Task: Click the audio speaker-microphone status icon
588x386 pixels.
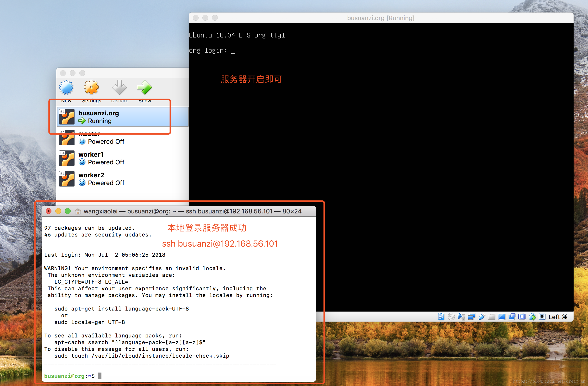Action: [461, 317]
